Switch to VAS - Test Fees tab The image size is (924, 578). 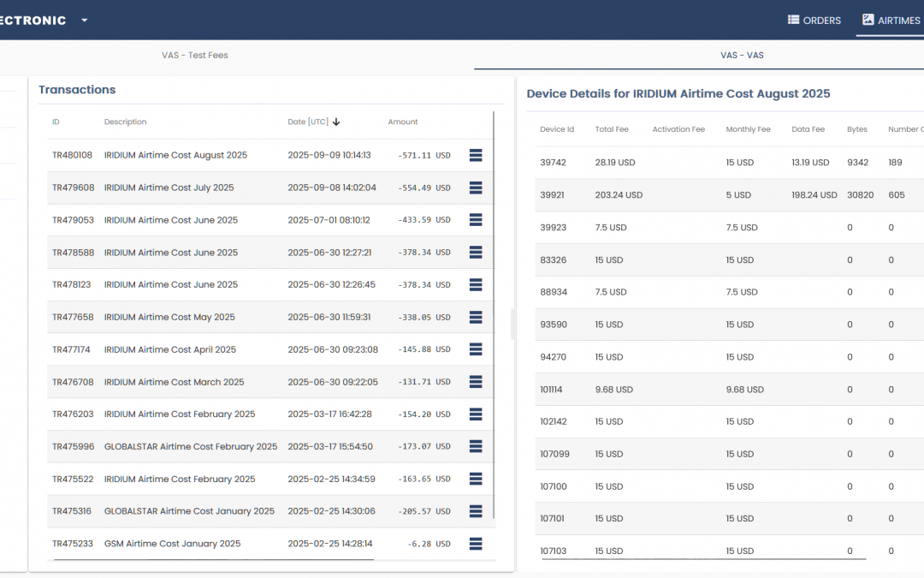point(195,55)
